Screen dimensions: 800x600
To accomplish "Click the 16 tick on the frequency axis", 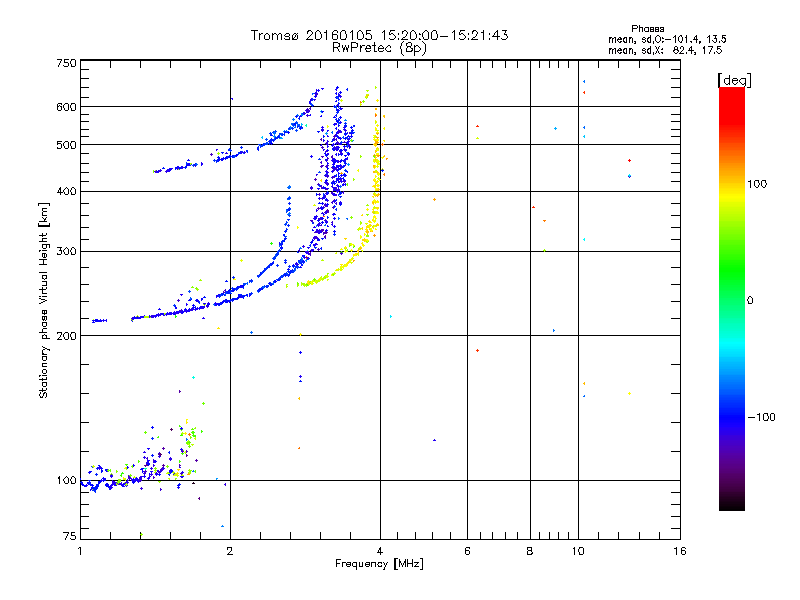I will tap(678, 551).
